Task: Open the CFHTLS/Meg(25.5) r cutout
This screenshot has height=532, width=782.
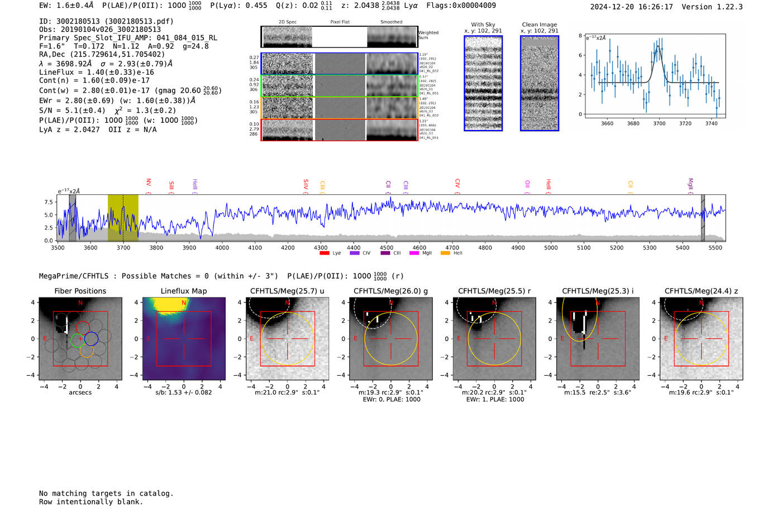Action: point(494,339)
